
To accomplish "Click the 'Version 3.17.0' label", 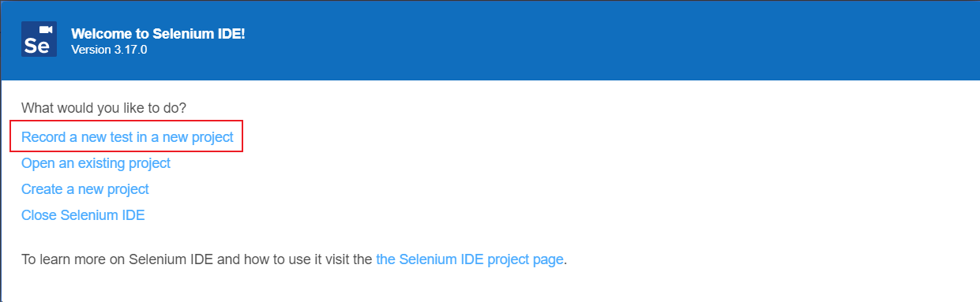I will click(x=109, y=50).
